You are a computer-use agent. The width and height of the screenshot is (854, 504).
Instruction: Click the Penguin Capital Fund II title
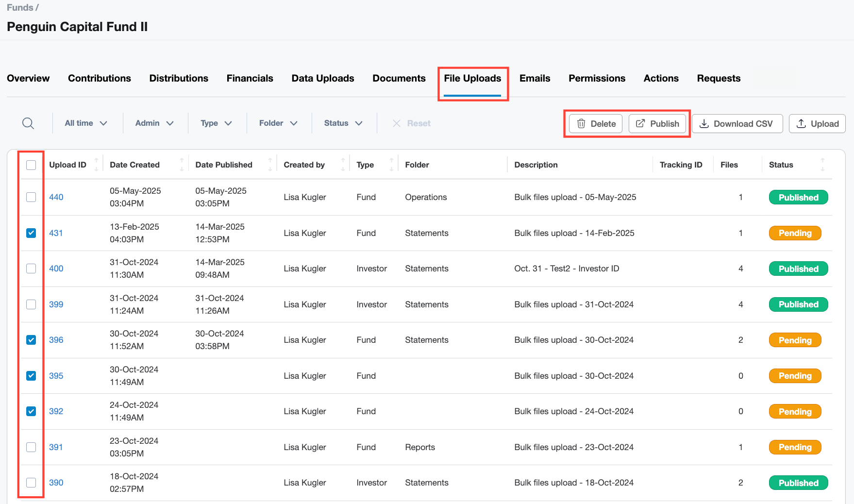click(x=77, y=27)
